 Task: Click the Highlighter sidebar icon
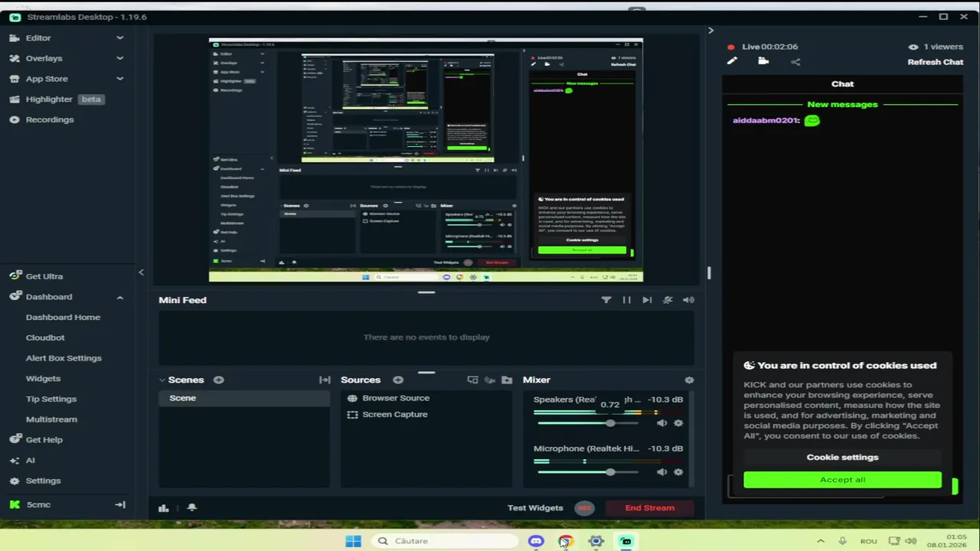(15, 99)
